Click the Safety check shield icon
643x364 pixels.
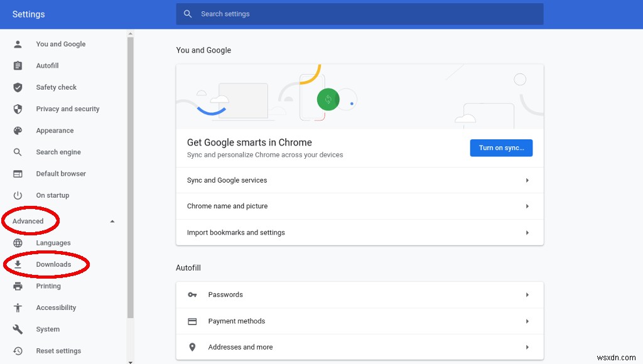tap(17, 87)
